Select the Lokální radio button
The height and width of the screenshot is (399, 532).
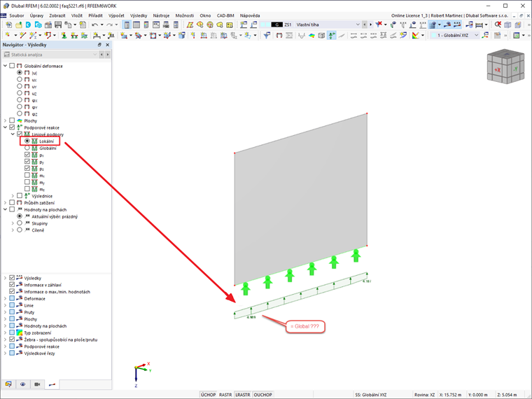[x=27, y=141]
